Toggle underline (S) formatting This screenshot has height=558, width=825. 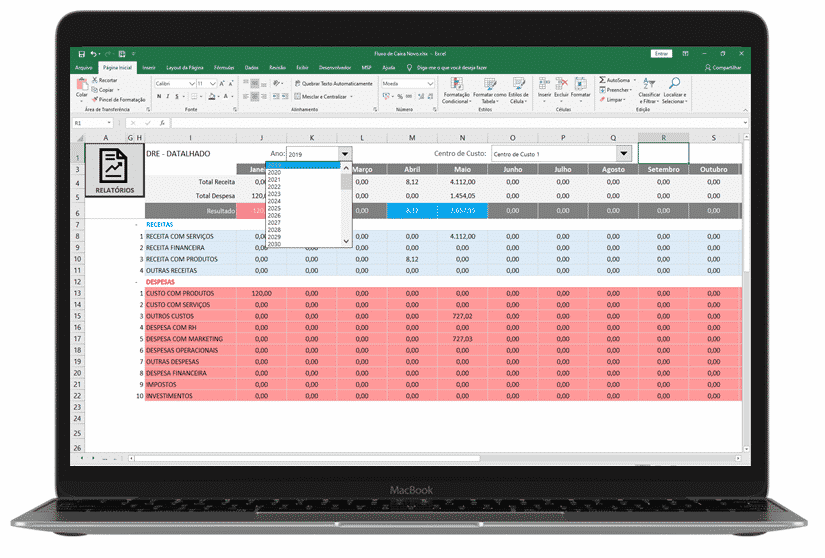(177, 96)
